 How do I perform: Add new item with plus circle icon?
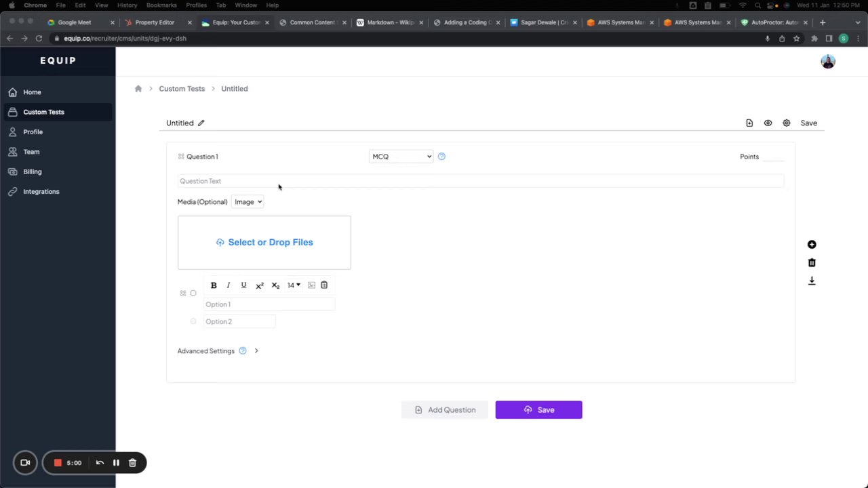click(812, 245)
